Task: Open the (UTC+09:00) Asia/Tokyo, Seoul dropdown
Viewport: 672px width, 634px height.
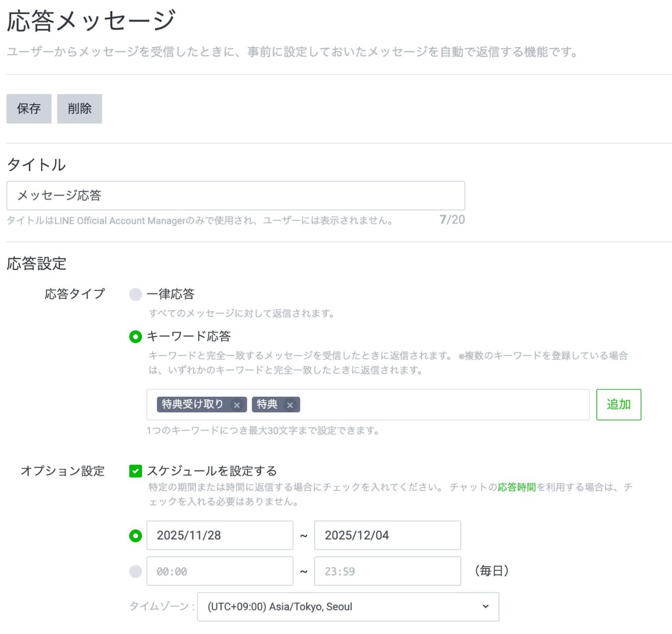Action: click(x=347, y=606)
